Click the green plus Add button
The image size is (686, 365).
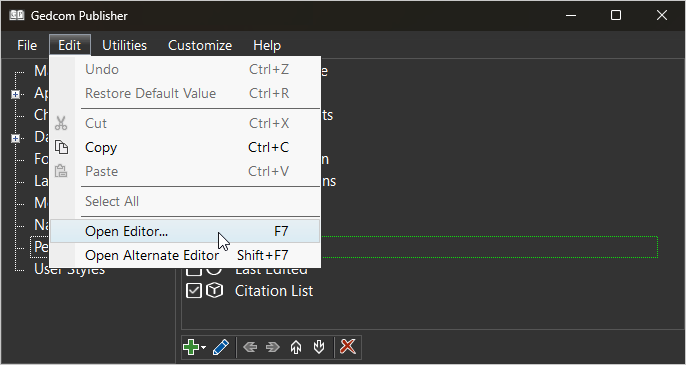(192, 347)
